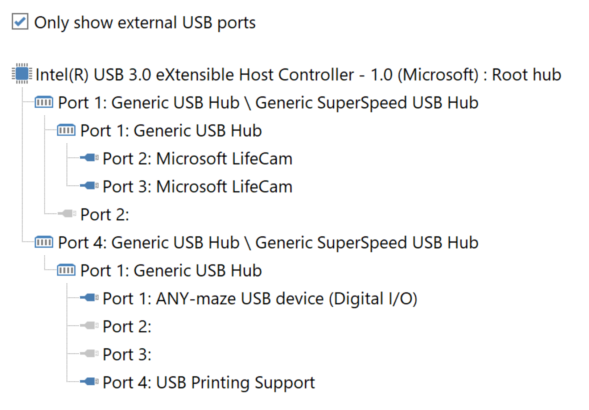Uncheck the Only show external USB ports checkbox
The image size is (589, 410).
(x=20, y=21)
